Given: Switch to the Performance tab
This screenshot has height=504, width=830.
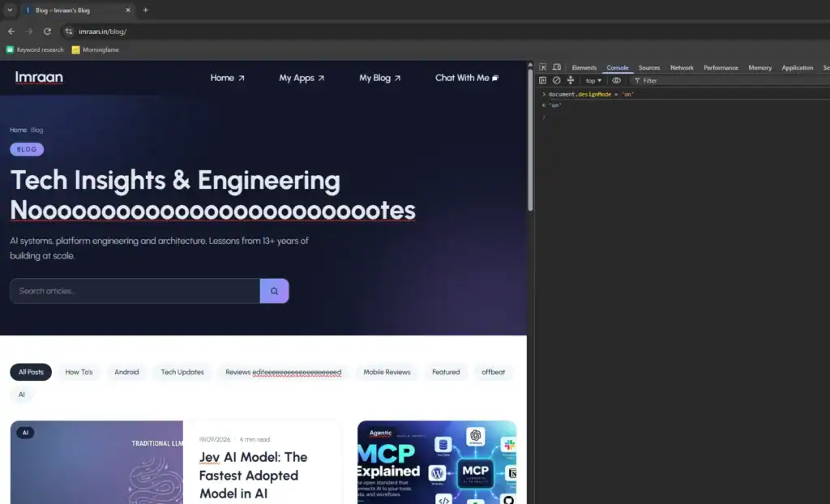Looking at the screenshot, I should [x=721, y=68].
